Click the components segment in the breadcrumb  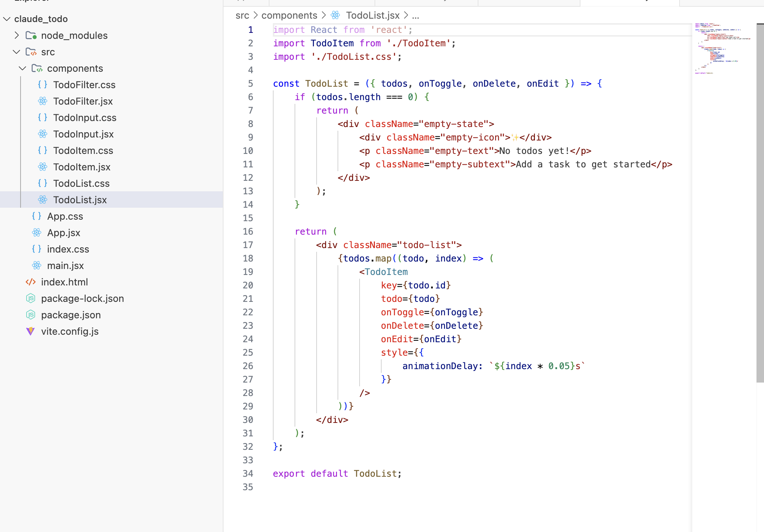pyautogui.click(x=289, y=15)
